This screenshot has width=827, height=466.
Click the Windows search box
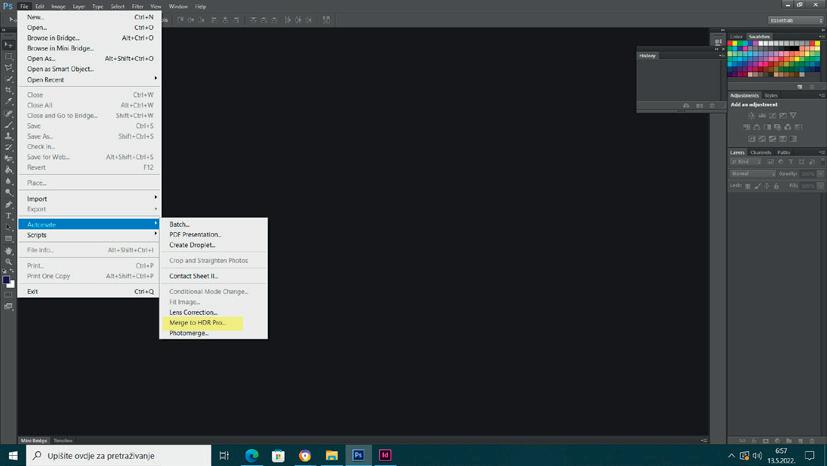pyautogui.click(x=119, y=455)
